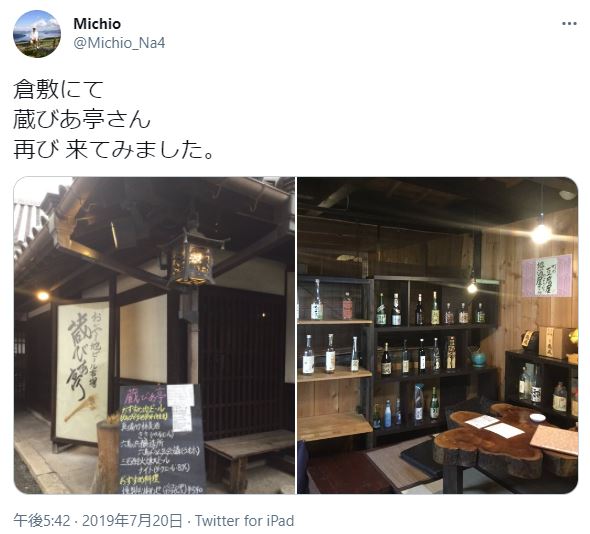Click the 午後5:42 timestamp
Screen dimensions: 590x534
42,521
